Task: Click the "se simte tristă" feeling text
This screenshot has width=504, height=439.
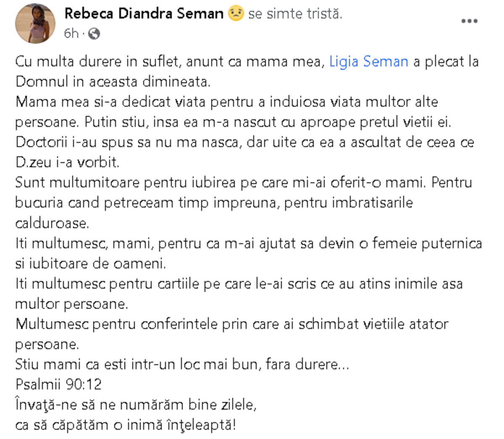Action: point(295,14)
